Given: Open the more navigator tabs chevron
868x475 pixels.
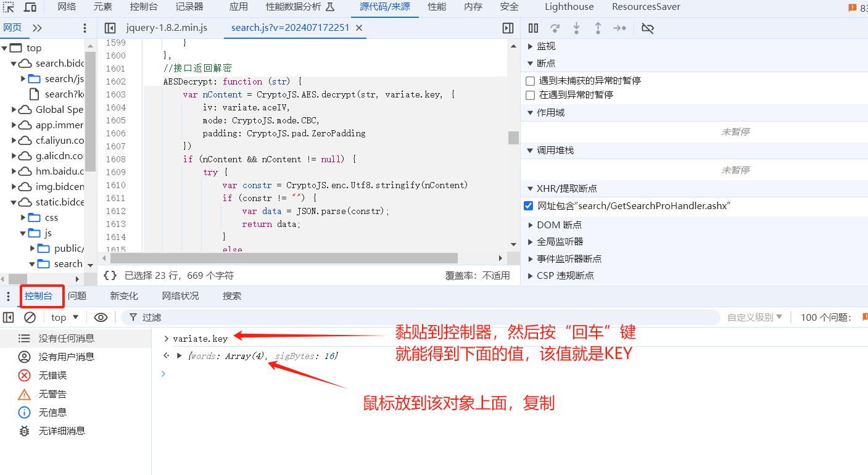Looking at the screenshot, I should coord(38,28).
